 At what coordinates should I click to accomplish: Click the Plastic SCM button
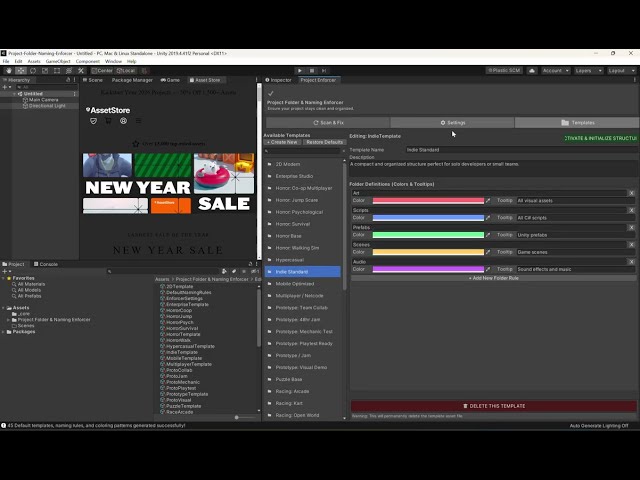504,71
